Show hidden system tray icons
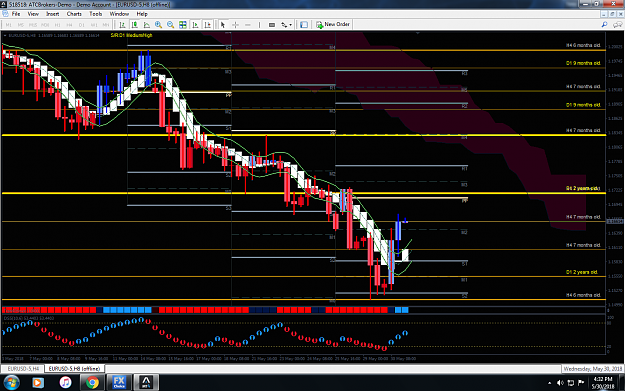Viewport: 625px width, 391px height. [550, 383]
